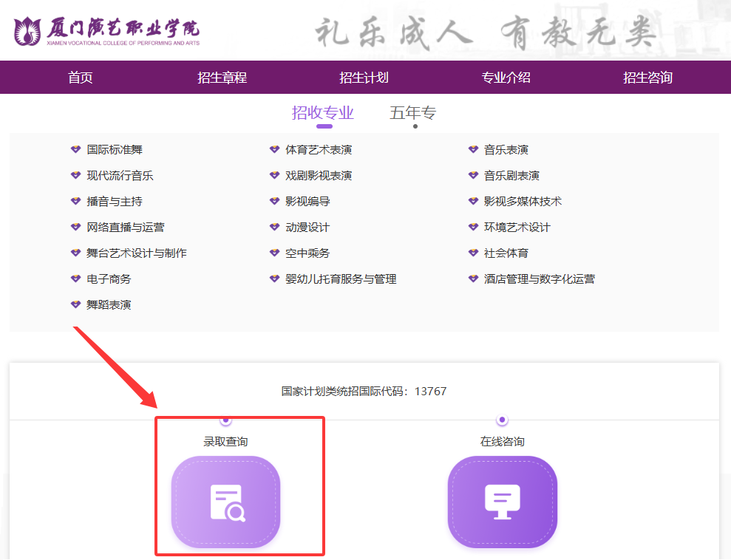731x560 pixels.
Task: Click the heart bullet beside 音乐表演
Action: click(x=473, y=149)
